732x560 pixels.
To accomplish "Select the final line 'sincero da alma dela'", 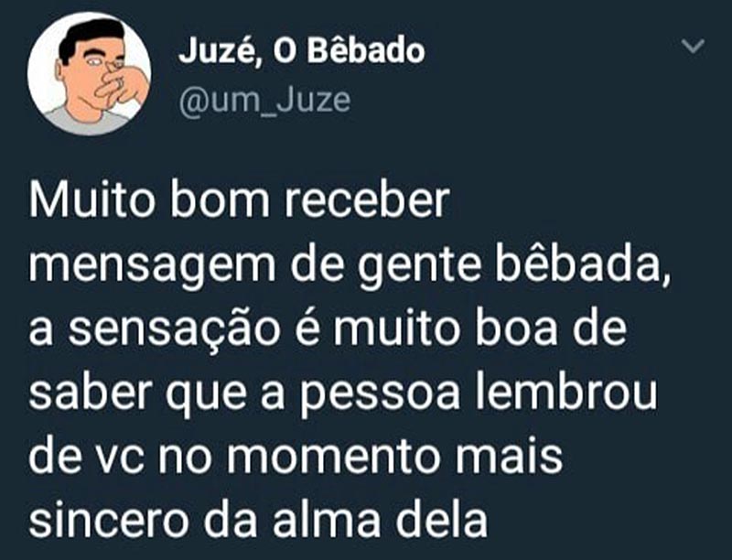I will tap(259, 520).
